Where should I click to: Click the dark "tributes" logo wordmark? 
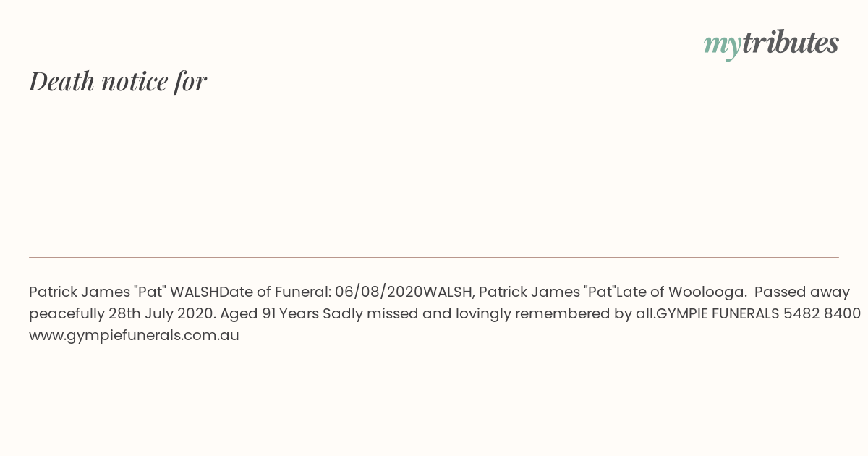tap(790, 43)
